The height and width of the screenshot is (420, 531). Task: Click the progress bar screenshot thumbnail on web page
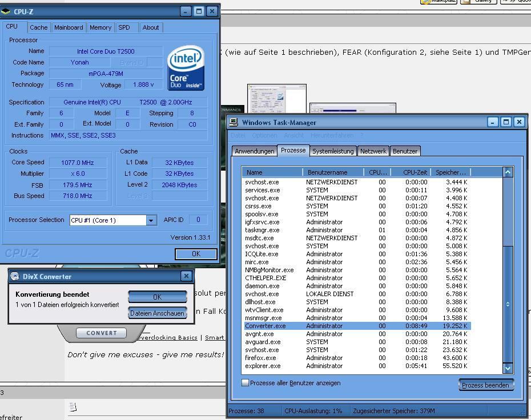(352, 108)
